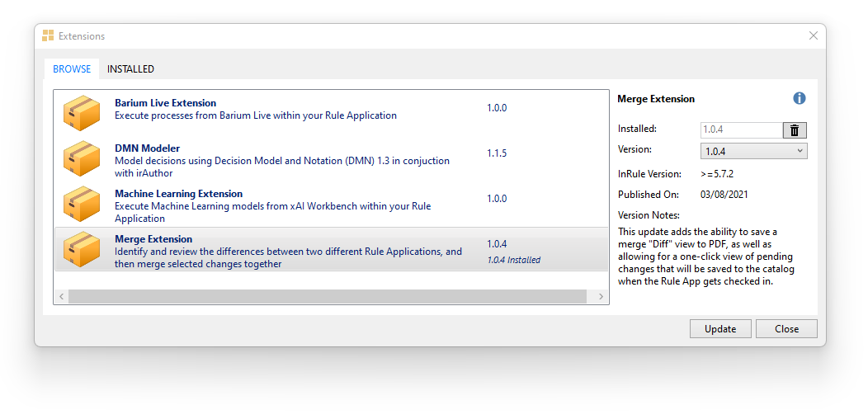Viewport: 868px width, 419px height.
Task: Click the DMN Modeler package icon
Action: coord(81,158)
